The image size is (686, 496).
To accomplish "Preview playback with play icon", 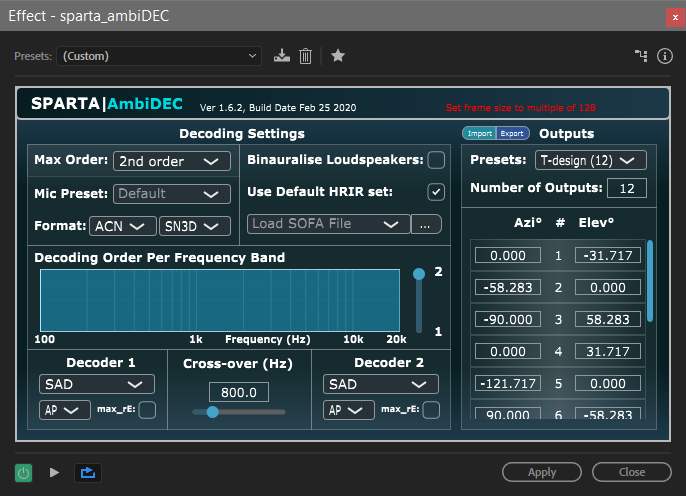I will point(54,472).
